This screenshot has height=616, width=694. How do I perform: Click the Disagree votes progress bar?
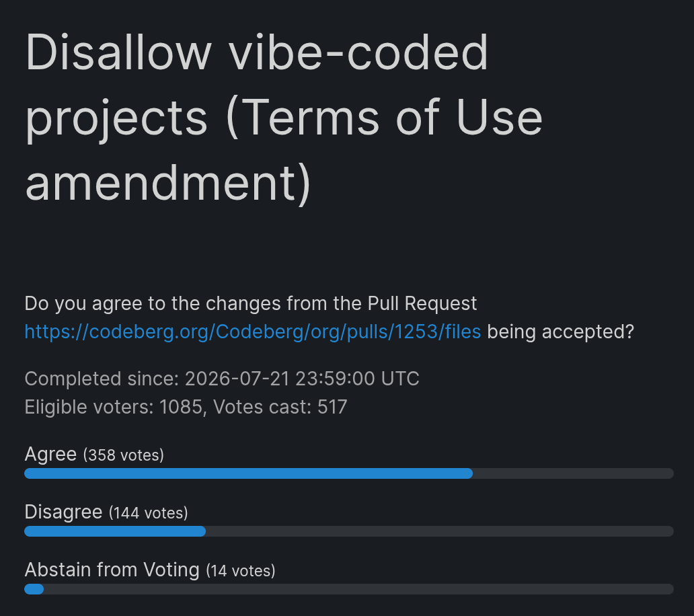[x=349, y=531]
